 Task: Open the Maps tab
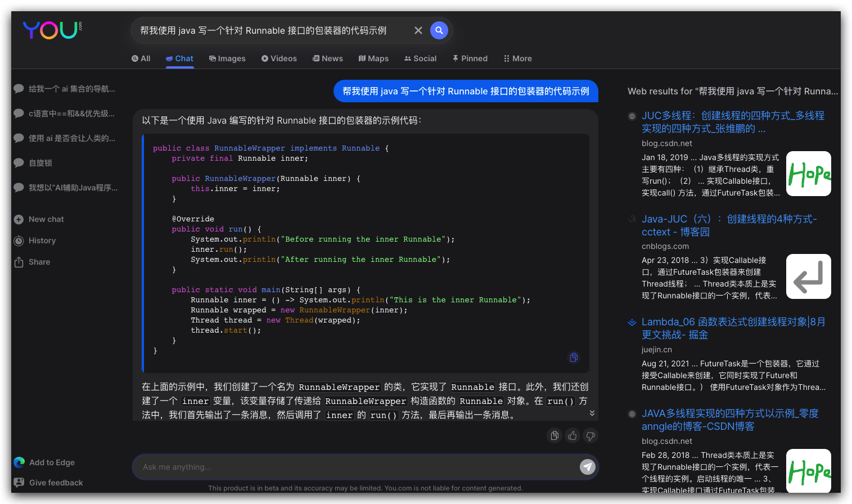373,58
